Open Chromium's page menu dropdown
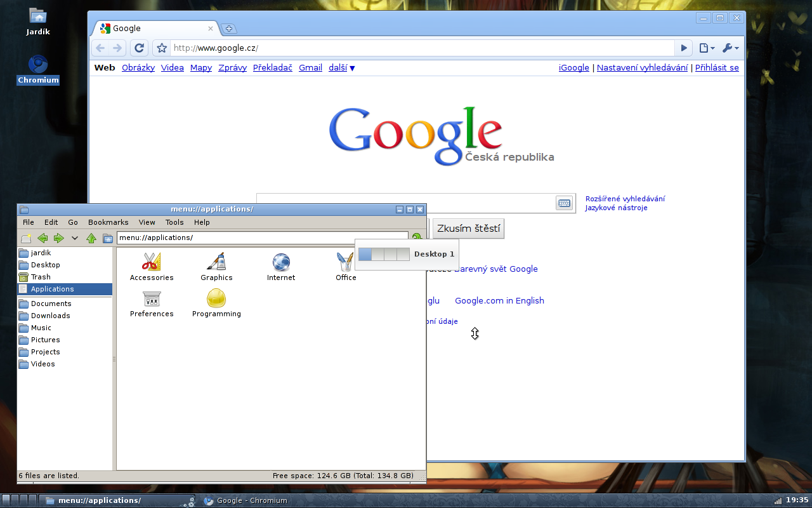Viewport: 812px width, 508px height. (707, 48)
